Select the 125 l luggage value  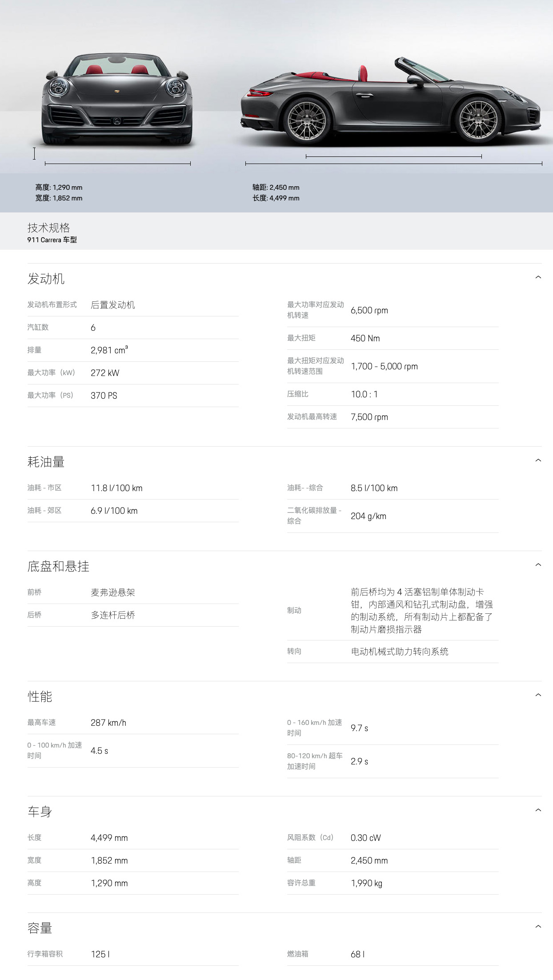pos(100,954)
